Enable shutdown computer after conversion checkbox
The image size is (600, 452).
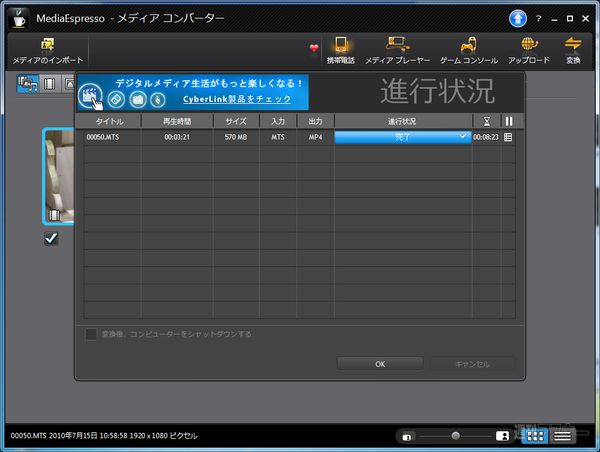coord(91,333)
